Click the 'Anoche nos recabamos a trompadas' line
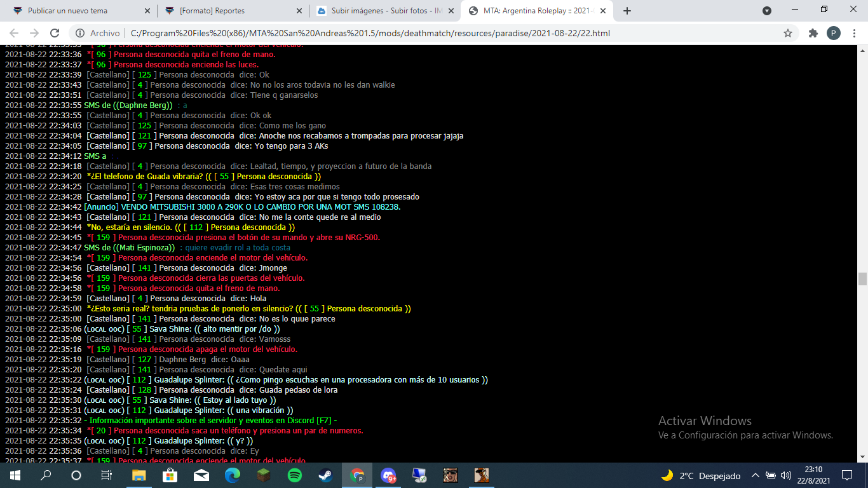 pyautogui.click(x=234, y=135)
